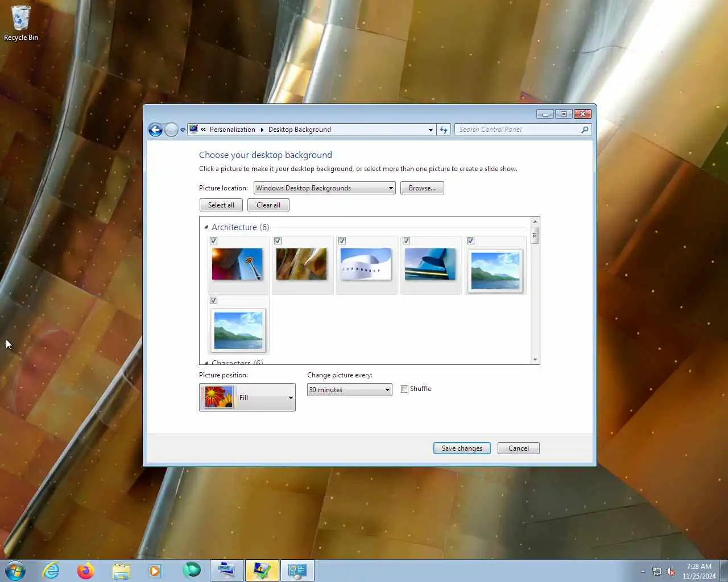
Task: Launch Internet Explorer from the taskbar
Action: tap(51, 571)
